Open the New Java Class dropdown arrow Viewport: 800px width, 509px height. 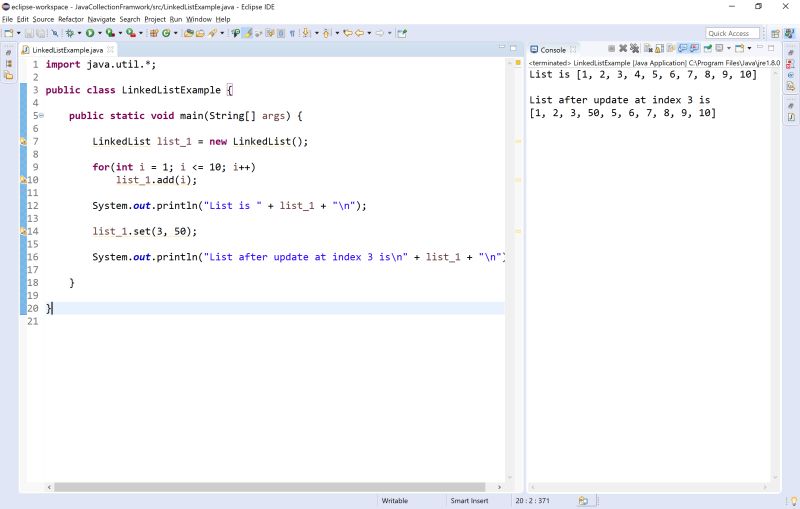tap(176, 33)
